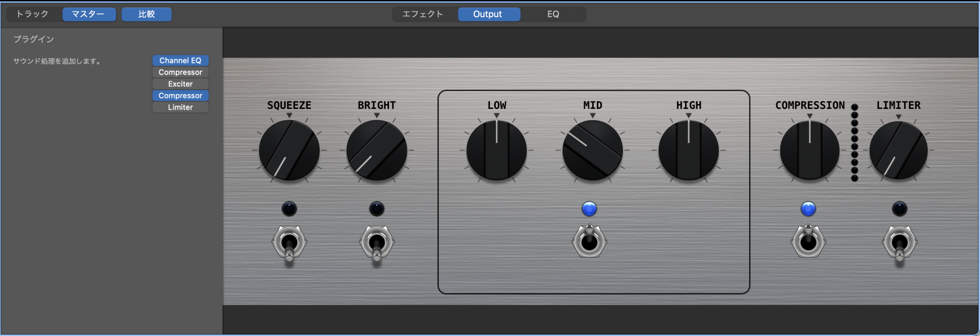Click the MID EQ knob
This screenshot has height=336, width=980.
click(x=592, y=150)
